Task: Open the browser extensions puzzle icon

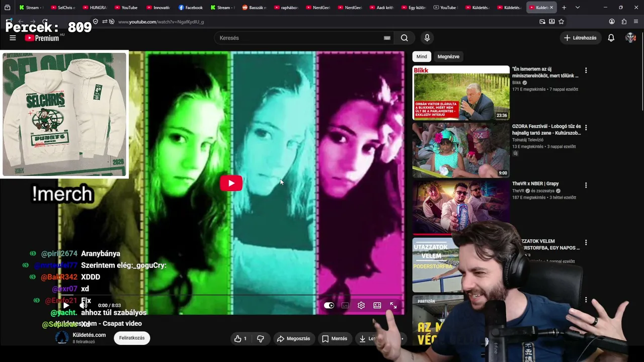Action: (x=624, y=22)
